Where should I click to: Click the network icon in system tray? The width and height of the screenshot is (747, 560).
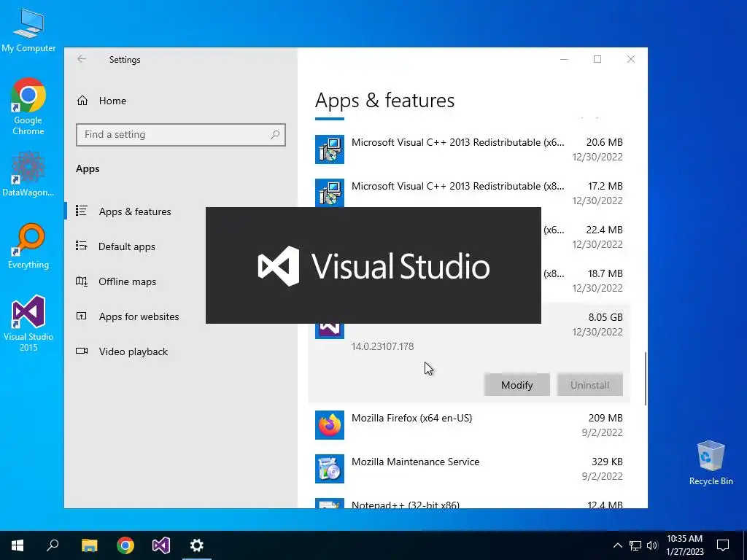point(635,545)
